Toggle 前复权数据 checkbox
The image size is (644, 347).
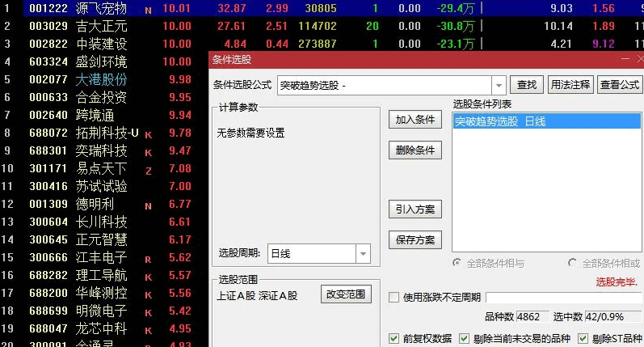(394, 338)
